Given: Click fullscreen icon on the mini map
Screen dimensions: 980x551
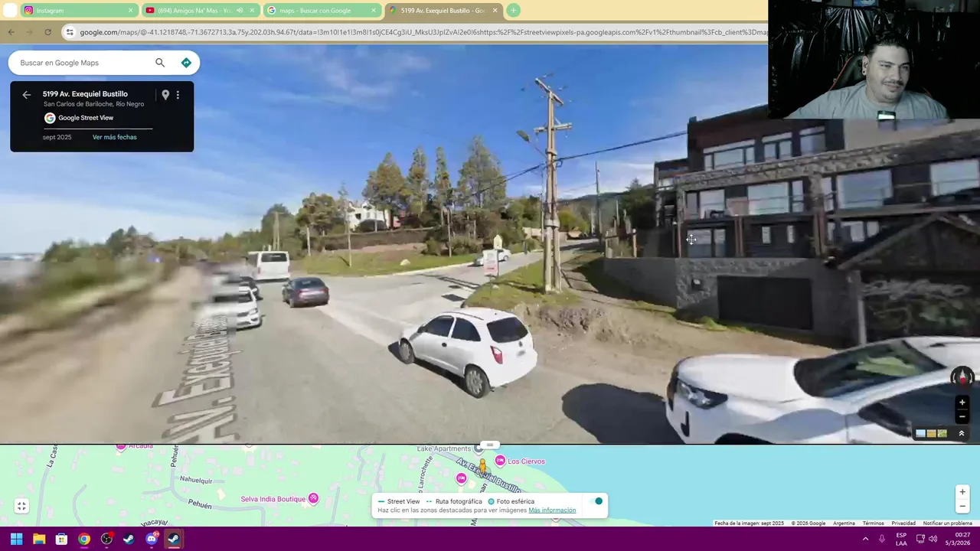Looking at the screenshot, I should pyautogui.click(x=21, y=506).
